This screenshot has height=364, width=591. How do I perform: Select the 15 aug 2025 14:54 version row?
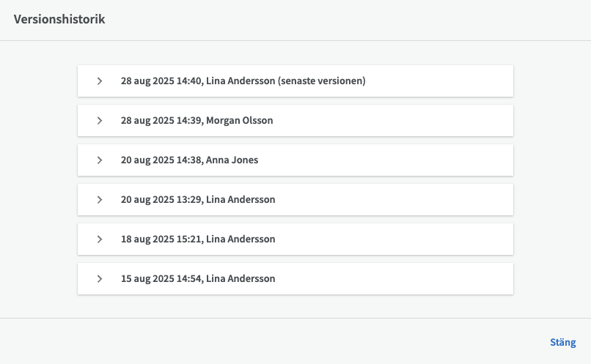pyautogui.click(x=295, y=278)
